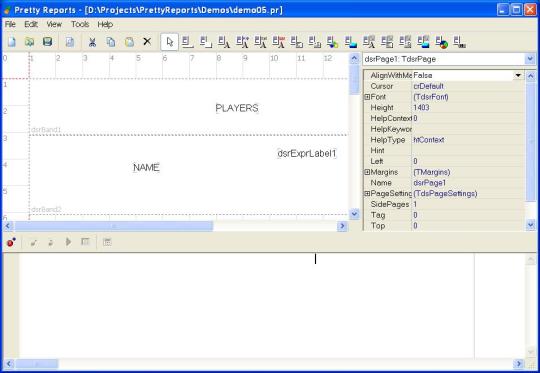Save the report with the floppy disk icon
This screenshot has width=540, height=373.
tap(48, 42)
